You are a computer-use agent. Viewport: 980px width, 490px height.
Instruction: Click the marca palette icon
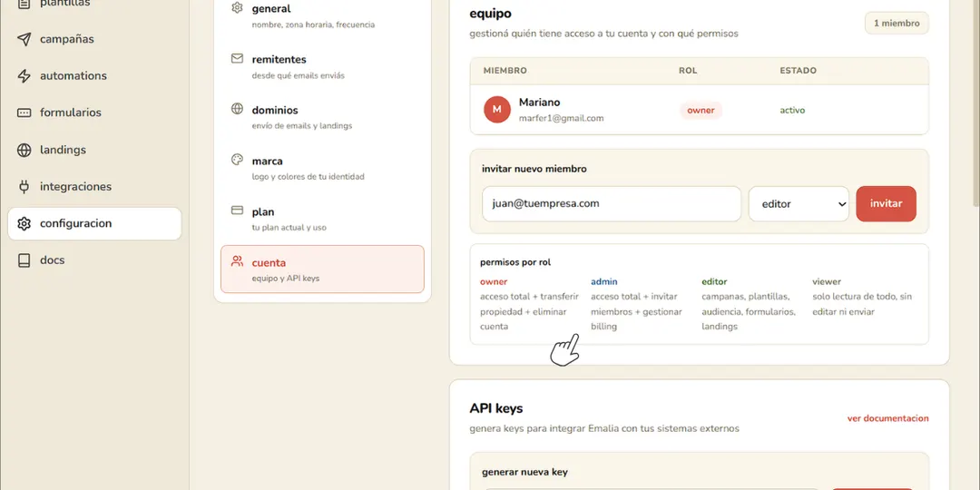point(237,160)
